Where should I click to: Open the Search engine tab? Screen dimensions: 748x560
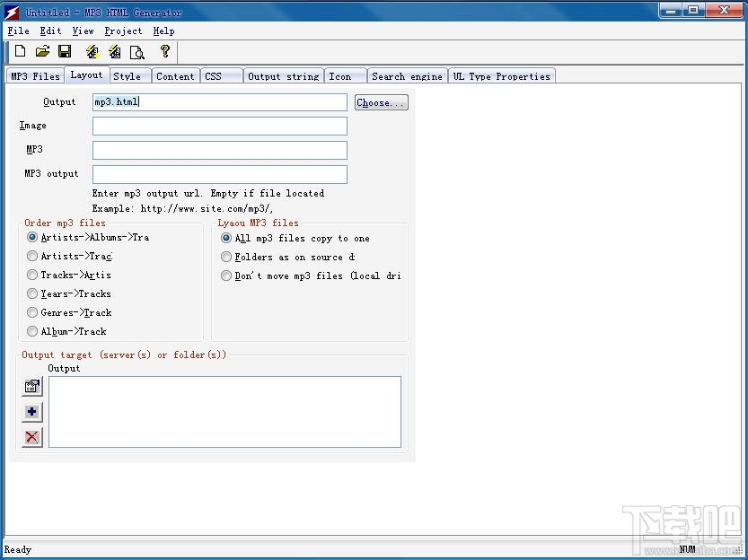[x=407, y=76]
